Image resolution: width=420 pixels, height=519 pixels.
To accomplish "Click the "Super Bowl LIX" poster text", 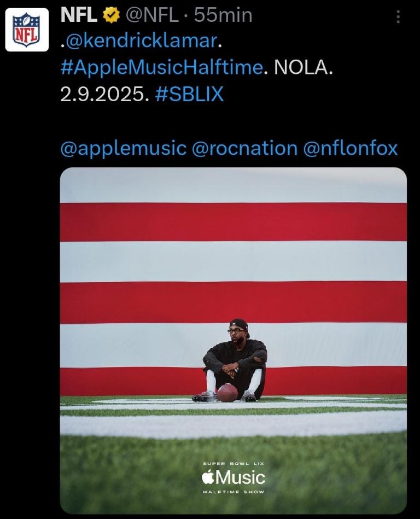I will [x=233, y=464].
